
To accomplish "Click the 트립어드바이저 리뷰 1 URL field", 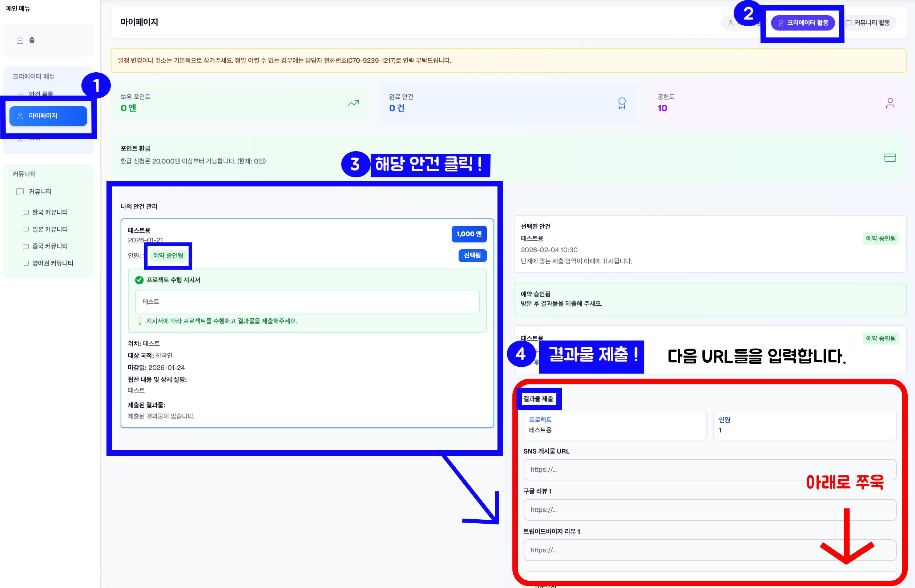I will tap(710, 550).
